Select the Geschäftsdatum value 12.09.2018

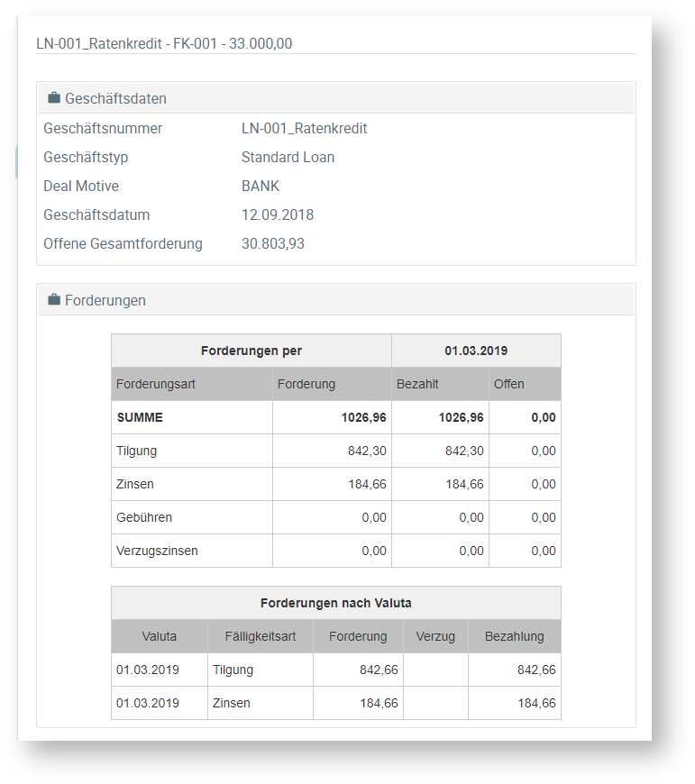[278, 215]
